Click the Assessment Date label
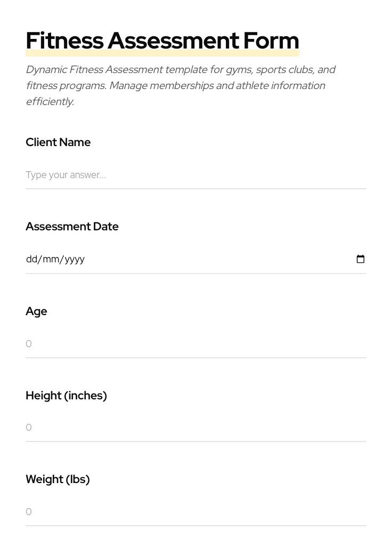The height and width of the screenshot is (546, 392). tap(72, 227)
